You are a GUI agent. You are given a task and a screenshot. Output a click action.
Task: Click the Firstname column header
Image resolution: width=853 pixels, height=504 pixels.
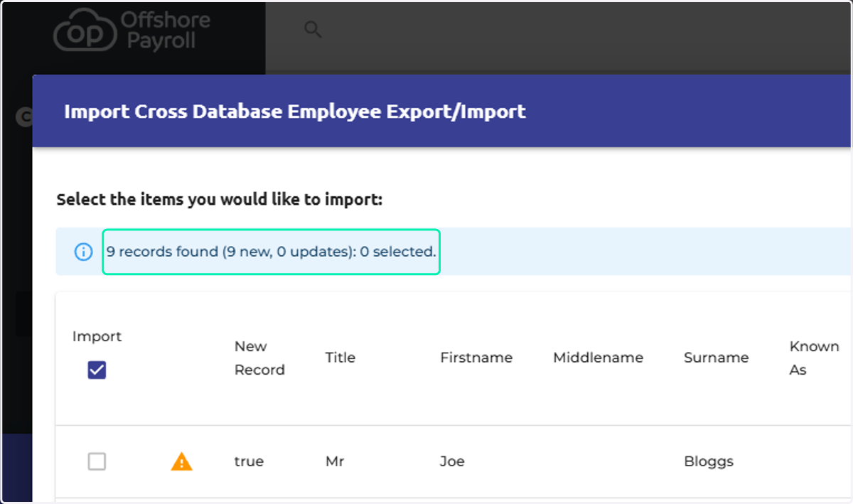(x=476, y=358)
